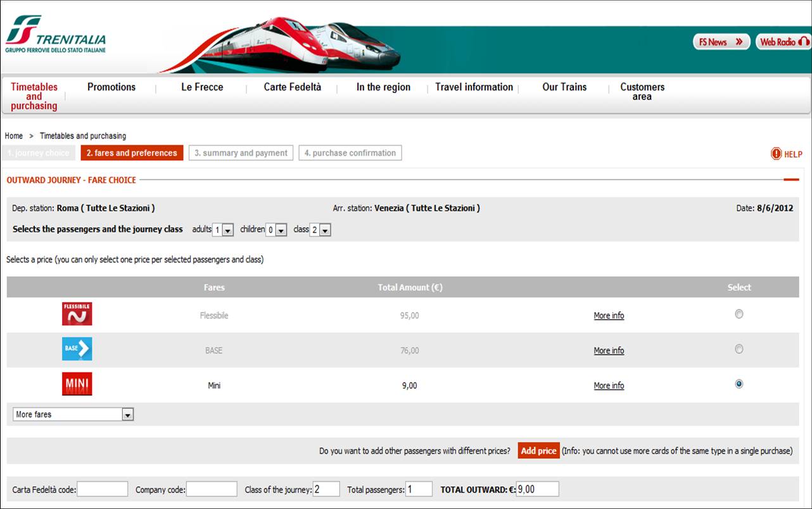The height and width of the screenshot is (509, 812).
Task: Click the Select column header
Action: (739, 287)
